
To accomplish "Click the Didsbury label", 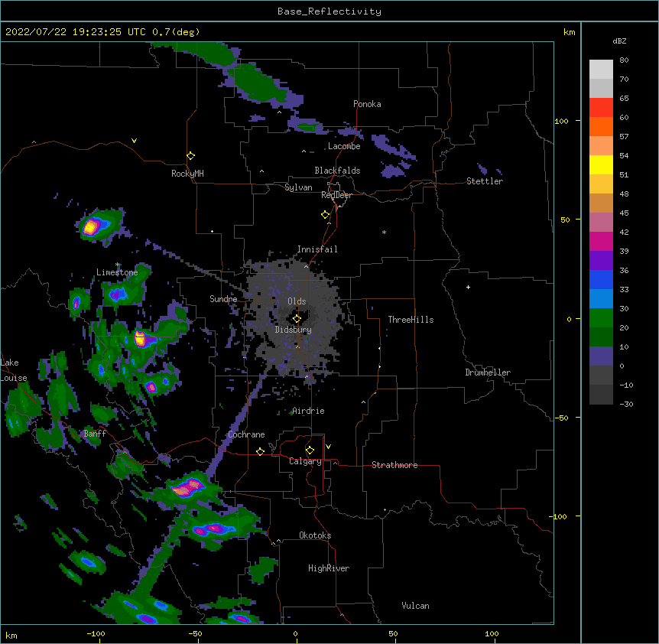I will pyautogui.click(x=294, y=330).
